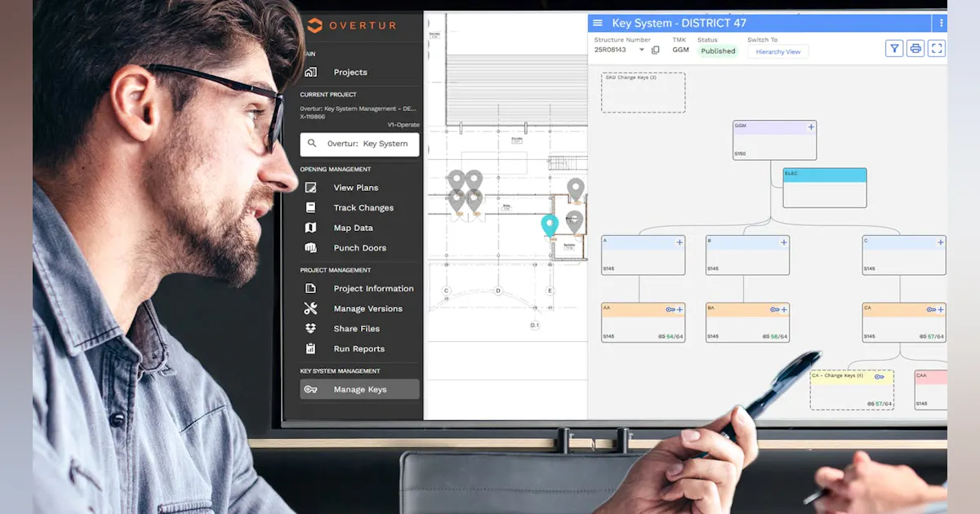The image size is (980, 514).
Task: Click the 56/64 count on node BA
Action: (779, 336)
